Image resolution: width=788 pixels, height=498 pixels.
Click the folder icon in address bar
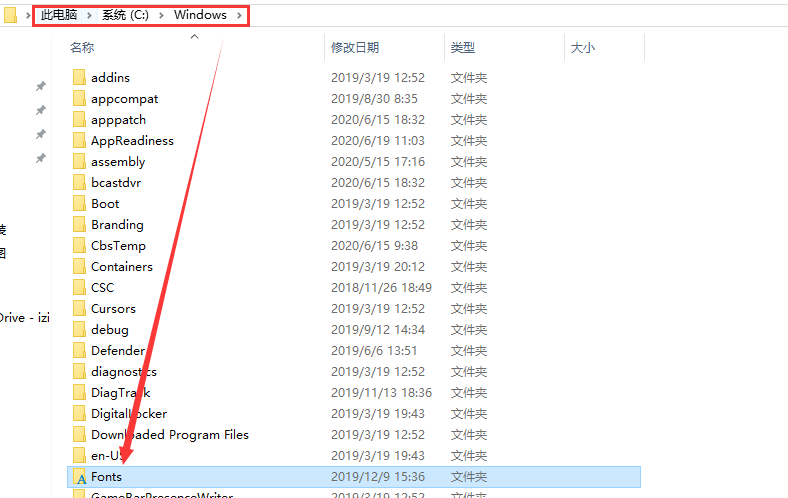pyautogui.click(x=11, y=15)
